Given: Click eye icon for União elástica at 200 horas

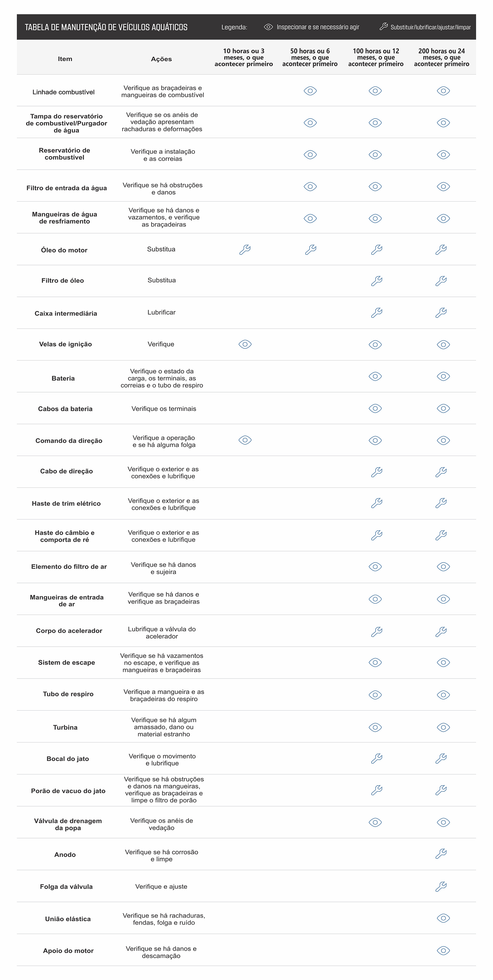Looking at the screenshot, I should pos(443,918).
